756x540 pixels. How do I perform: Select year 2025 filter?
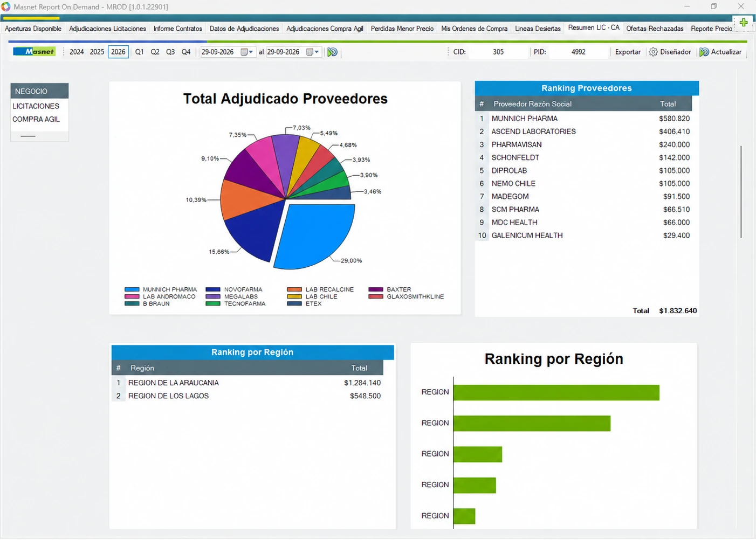[x=97, y=52]
